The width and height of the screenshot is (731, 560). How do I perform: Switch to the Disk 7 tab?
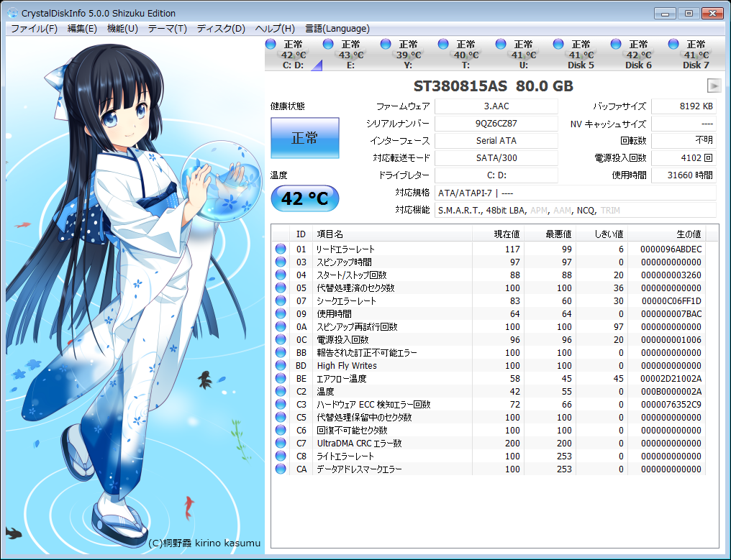click(x=696, y=54)
